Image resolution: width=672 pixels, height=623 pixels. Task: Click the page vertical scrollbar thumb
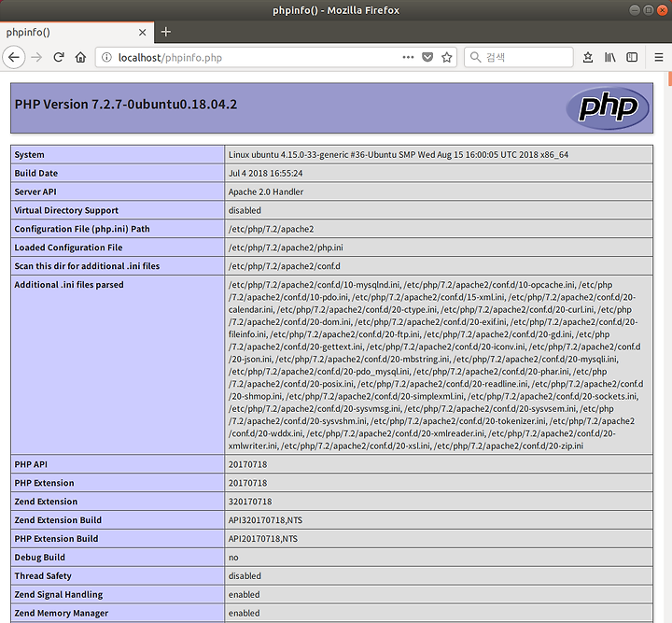coord(670,78)
